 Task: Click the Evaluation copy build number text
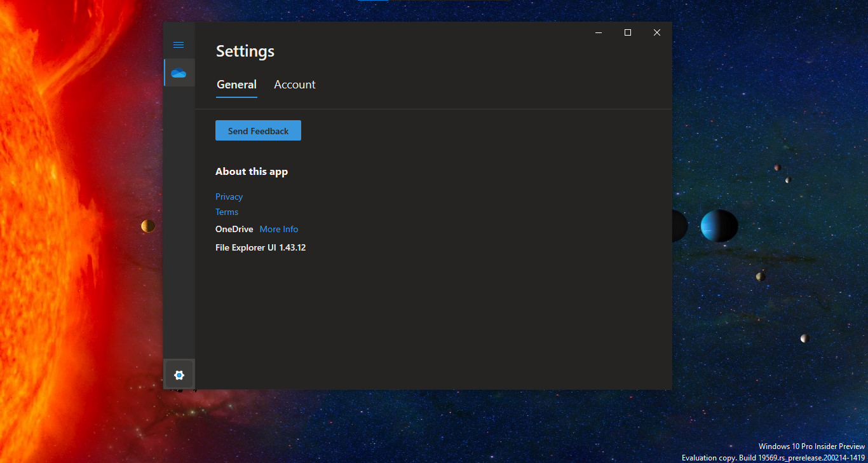click(x=773, y=458)
